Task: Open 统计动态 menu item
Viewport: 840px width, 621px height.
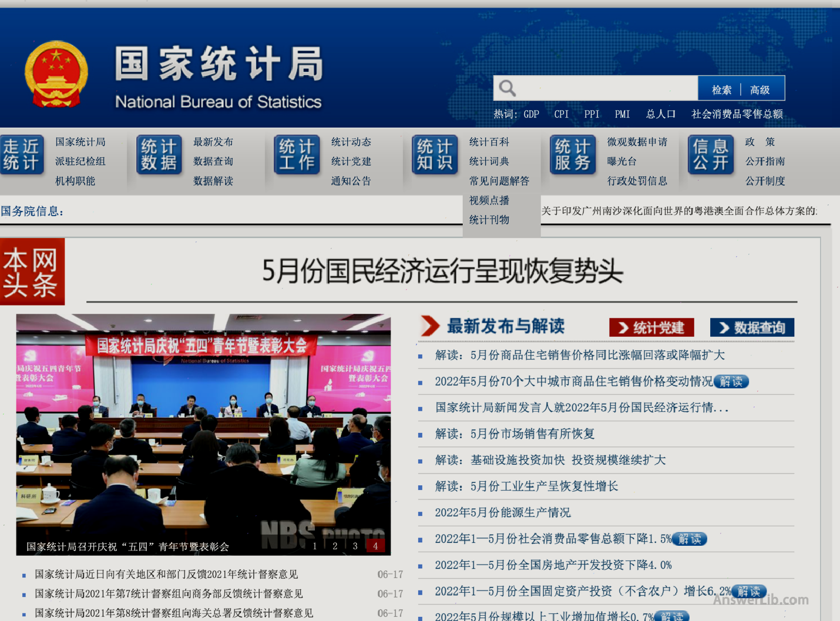Action: point(351,142)
